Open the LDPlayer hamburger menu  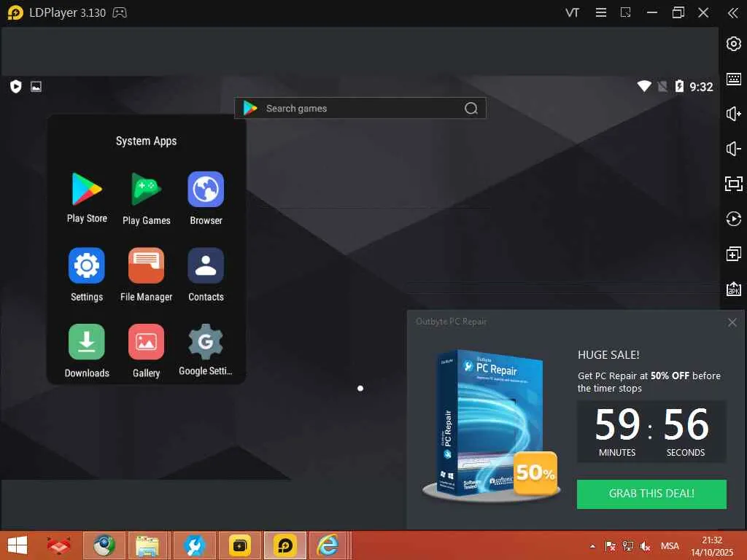click(x=601, y=13)
